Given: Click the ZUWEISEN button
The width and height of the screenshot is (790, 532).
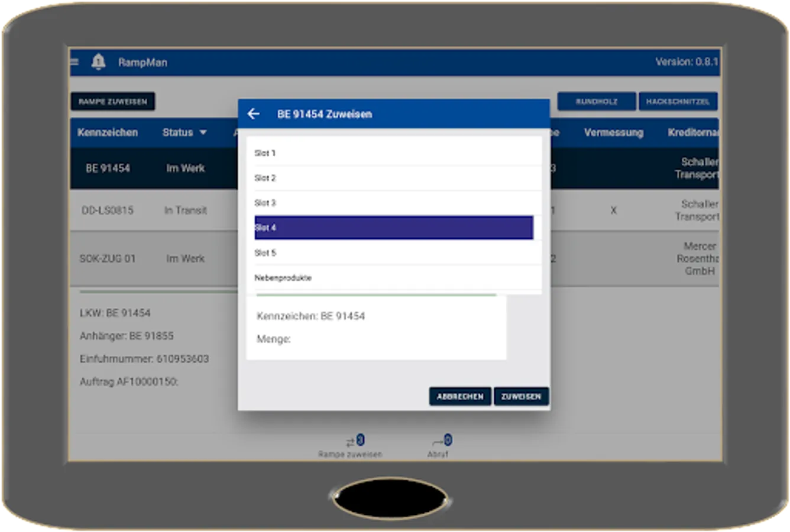Looking at the screenshot, I should point(521,396).
